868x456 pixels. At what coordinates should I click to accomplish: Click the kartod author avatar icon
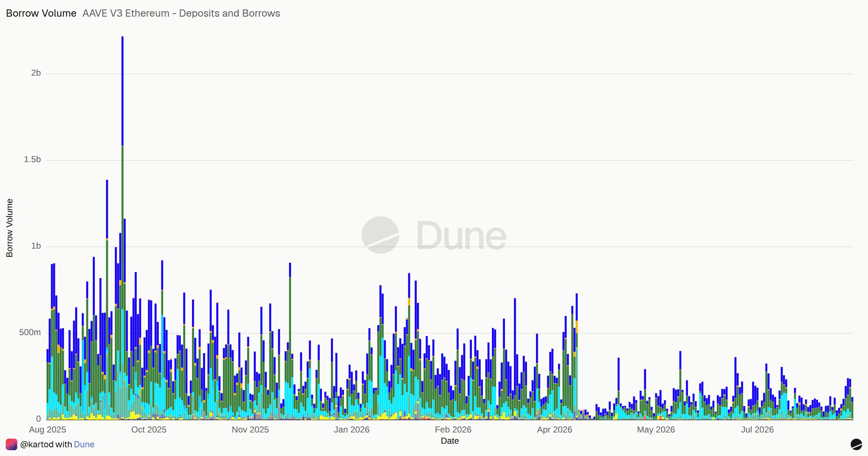tap(12, 444)
